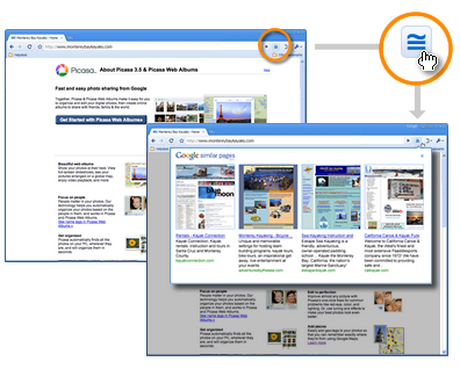Viewport: 460px width, 376px height.
Task: Click the Sea Kayaking Instruction site thumbnail
Action: [331, 197]
